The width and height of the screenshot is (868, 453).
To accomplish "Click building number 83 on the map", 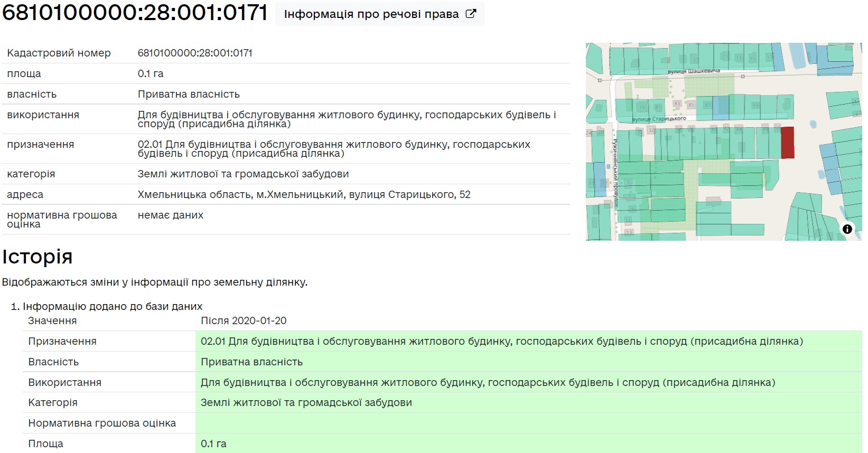I will point(677,104).
